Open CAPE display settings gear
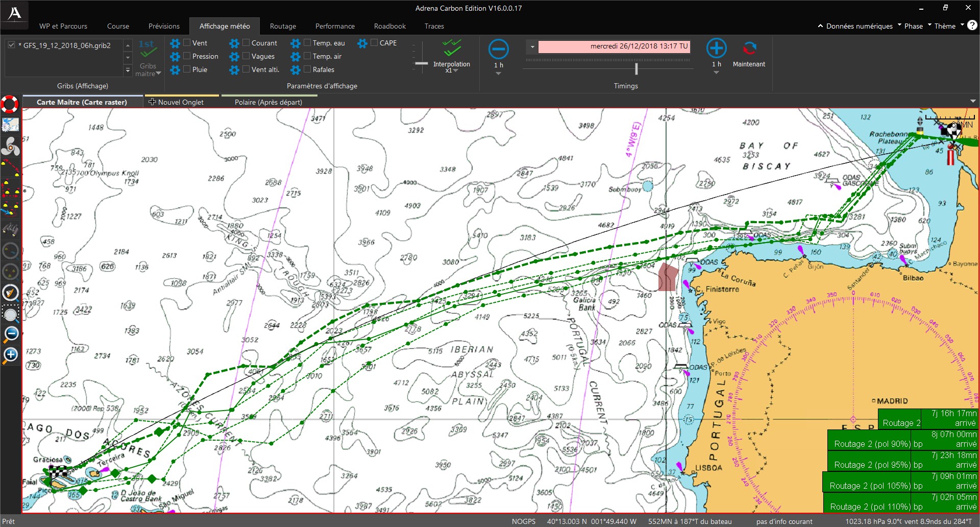The width and height of the screenshot is (980, 527). pos(362,43)
